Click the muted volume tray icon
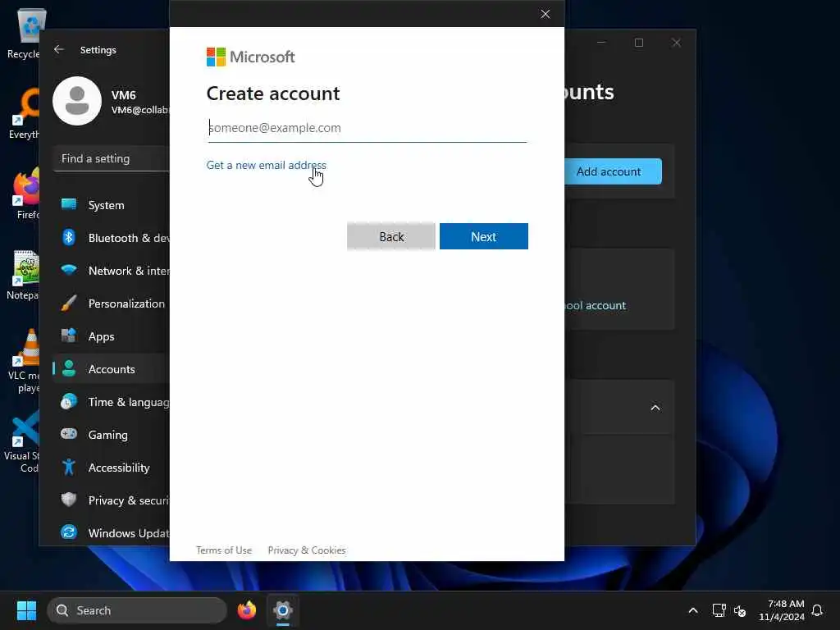The height and width of the screenshot is (630, 840). click(740, 610)
